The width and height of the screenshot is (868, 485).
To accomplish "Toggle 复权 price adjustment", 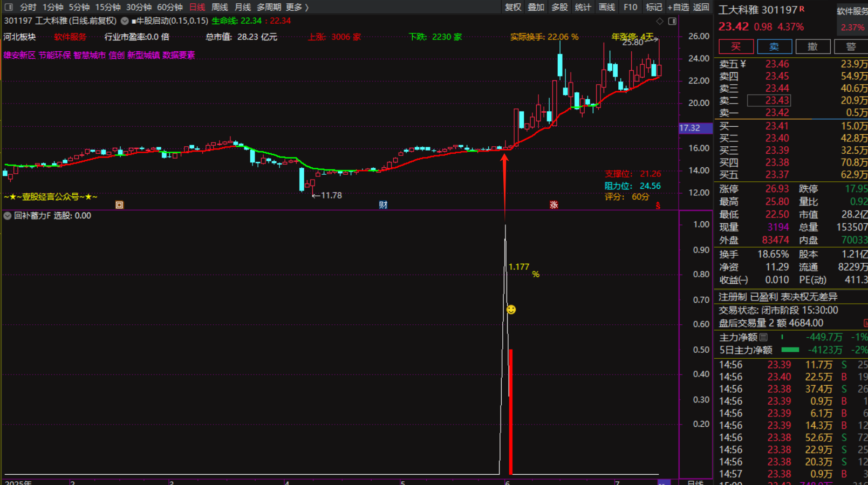I will (x=512, y=7).
